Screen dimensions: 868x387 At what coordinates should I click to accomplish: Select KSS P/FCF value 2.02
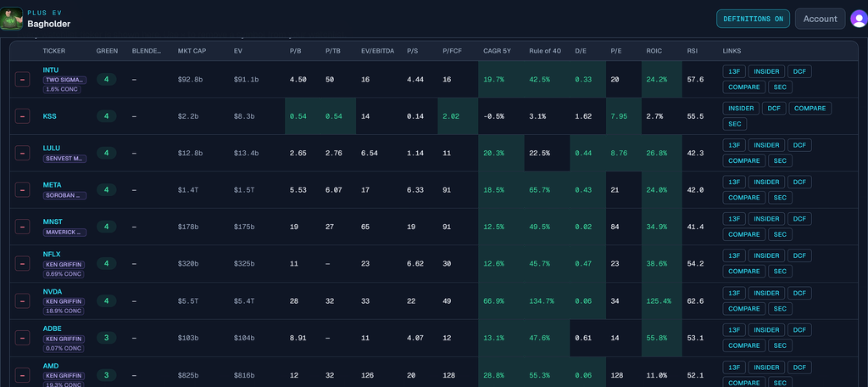pyautogui.click(x=451, y=116)
